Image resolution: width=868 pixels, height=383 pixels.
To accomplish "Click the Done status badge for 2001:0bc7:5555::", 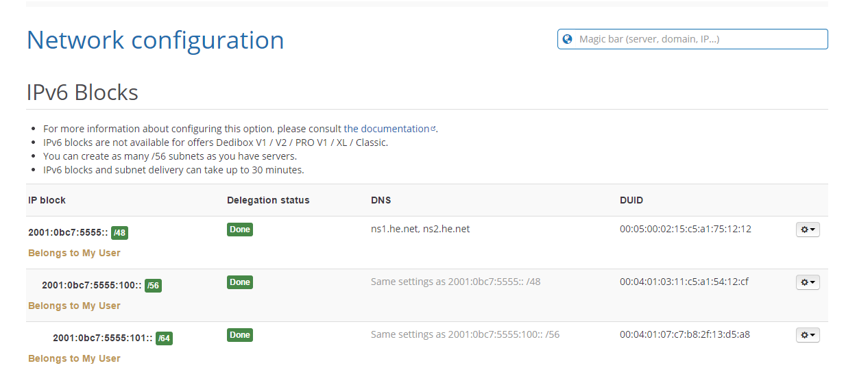I will point(240,230).
